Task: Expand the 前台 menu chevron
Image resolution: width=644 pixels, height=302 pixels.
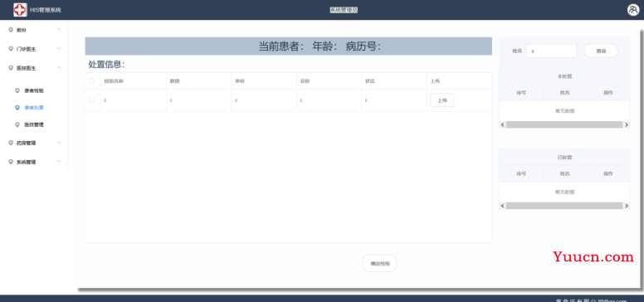Action: pyautogui.click(x=59, y=30)
